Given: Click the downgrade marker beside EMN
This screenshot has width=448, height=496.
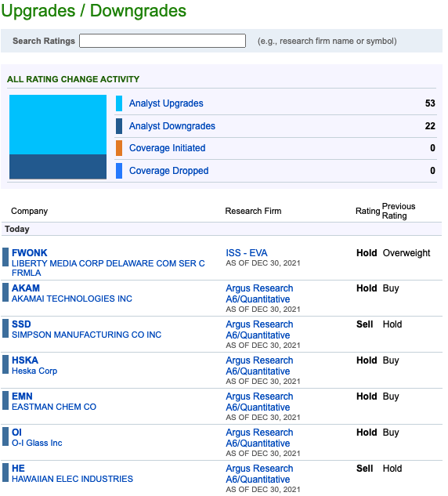Looking at the screenshot, I should pos(5,400).
